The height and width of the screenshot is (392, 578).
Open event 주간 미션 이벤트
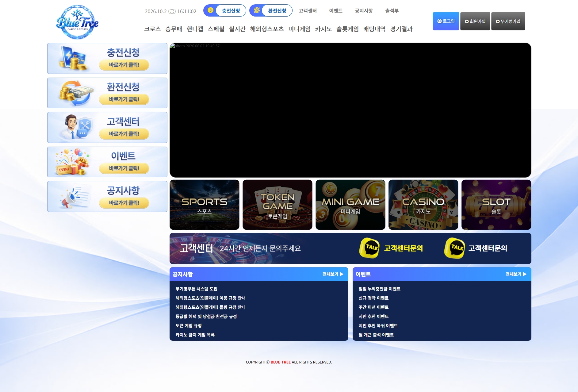click(x=373, y=307)
